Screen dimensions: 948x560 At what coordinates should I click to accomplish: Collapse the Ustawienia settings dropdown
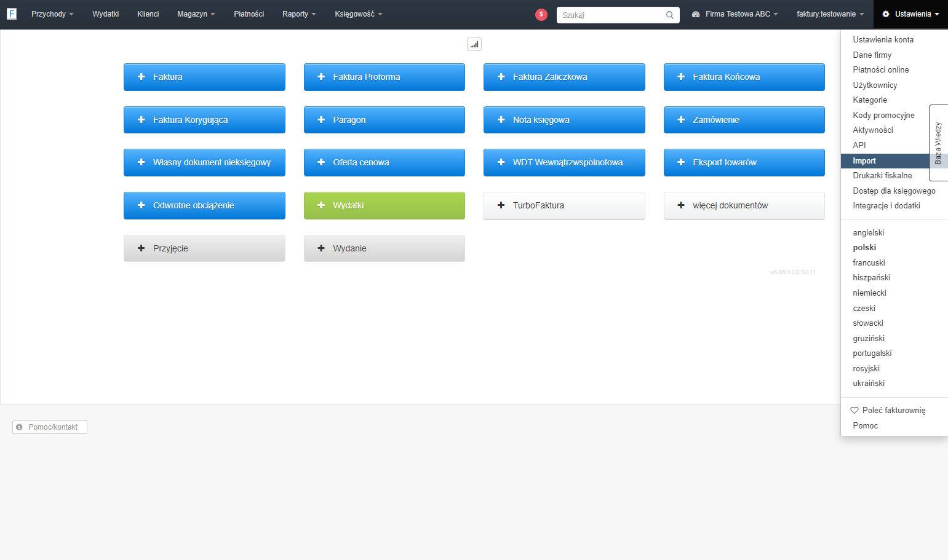click(910, 14)
